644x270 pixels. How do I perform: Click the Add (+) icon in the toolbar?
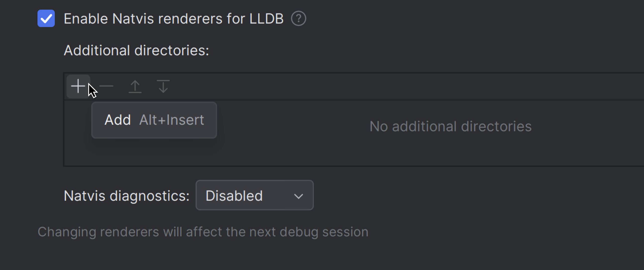[78, 86]
